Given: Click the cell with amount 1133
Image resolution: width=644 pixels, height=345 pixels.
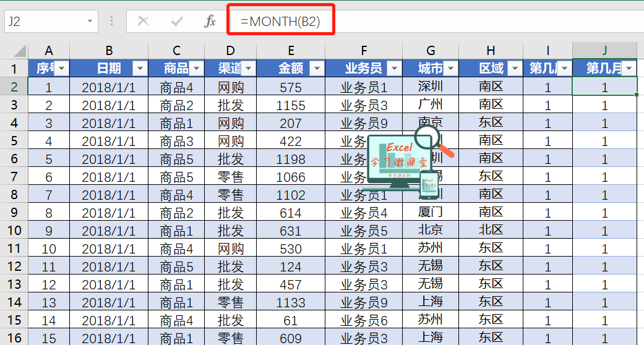Looking at the screenshot, I should 291,302.
